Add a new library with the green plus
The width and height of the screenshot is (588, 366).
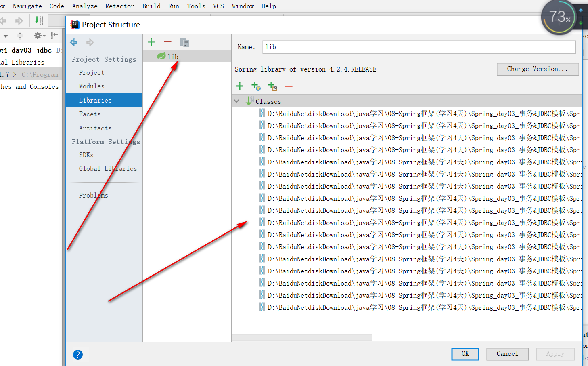151,42
